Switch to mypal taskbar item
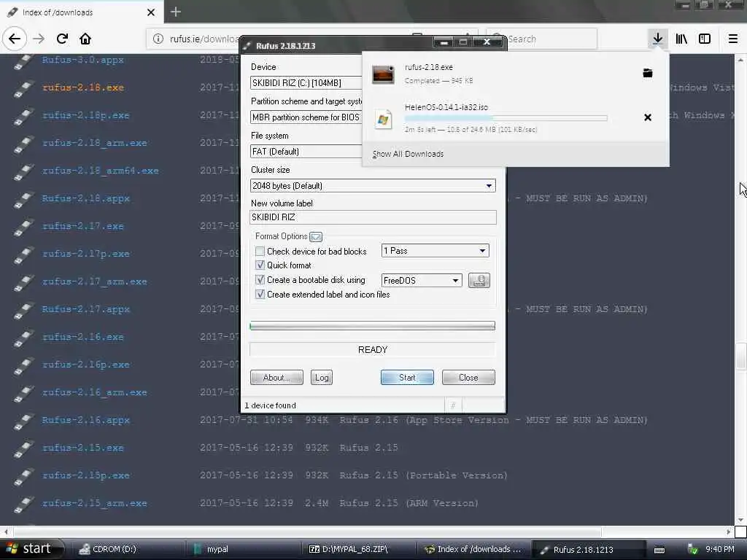The height and width of the screenshot is (560, 747). coord(243,549)
